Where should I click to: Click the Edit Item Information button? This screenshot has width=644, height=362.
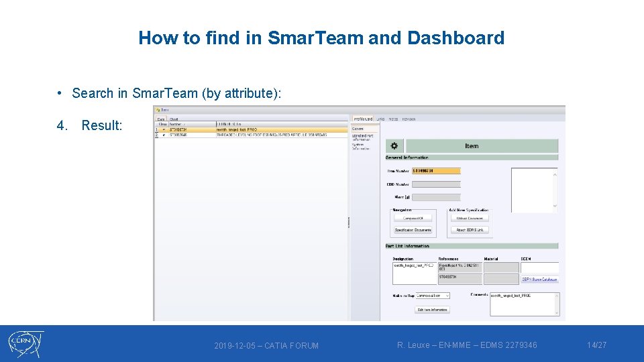click(432, 310)
